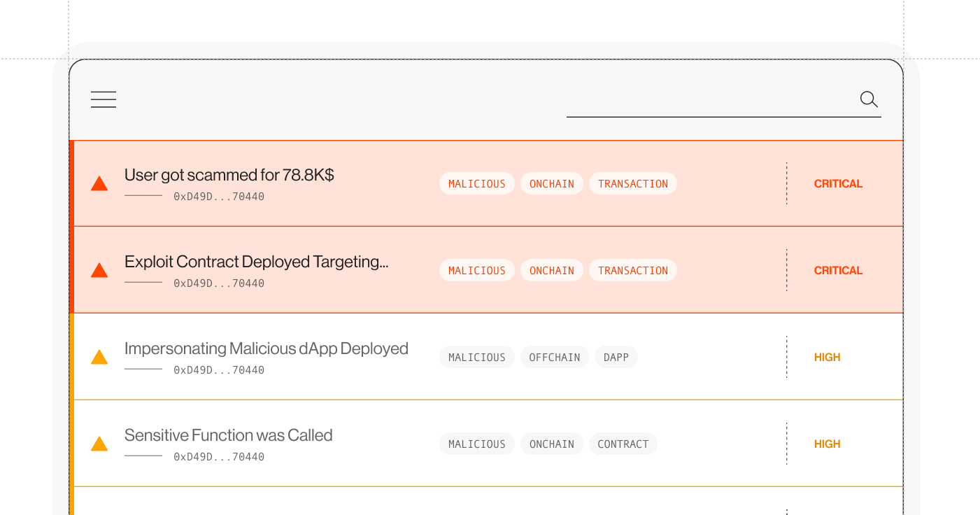Click the search magnifier icon
This screenshot has width=980, height=515.
coord(869,99)
